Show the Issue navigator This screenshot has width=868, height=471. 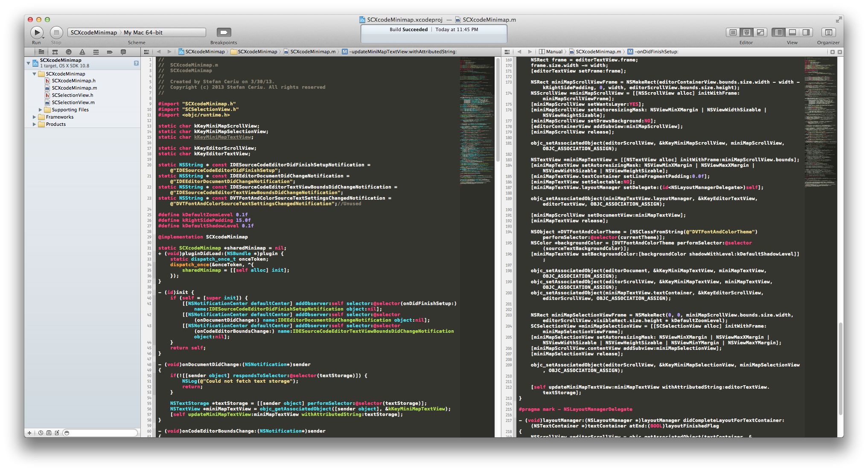click(82, 52)
